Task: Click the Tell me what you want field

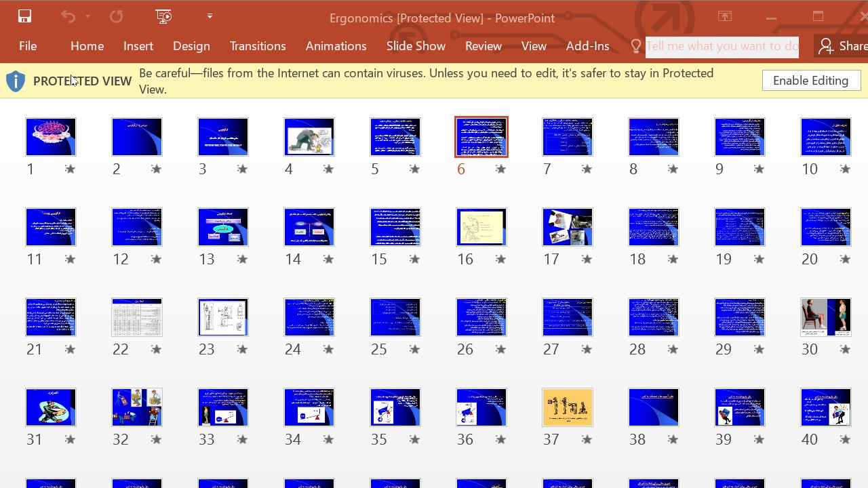Action: pyautogui.click(x=722, y=46)
